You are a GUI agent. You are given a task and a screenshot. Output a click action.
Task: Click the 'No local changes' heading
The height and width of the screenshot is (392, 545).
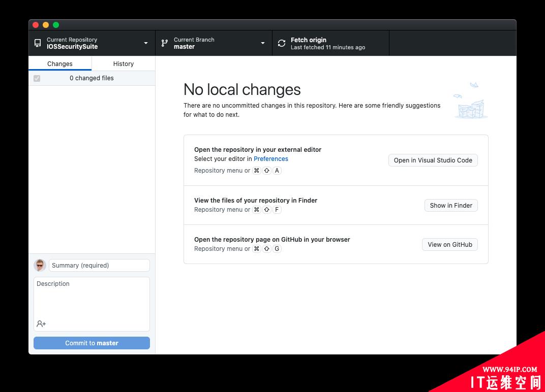tap(242, 89)
